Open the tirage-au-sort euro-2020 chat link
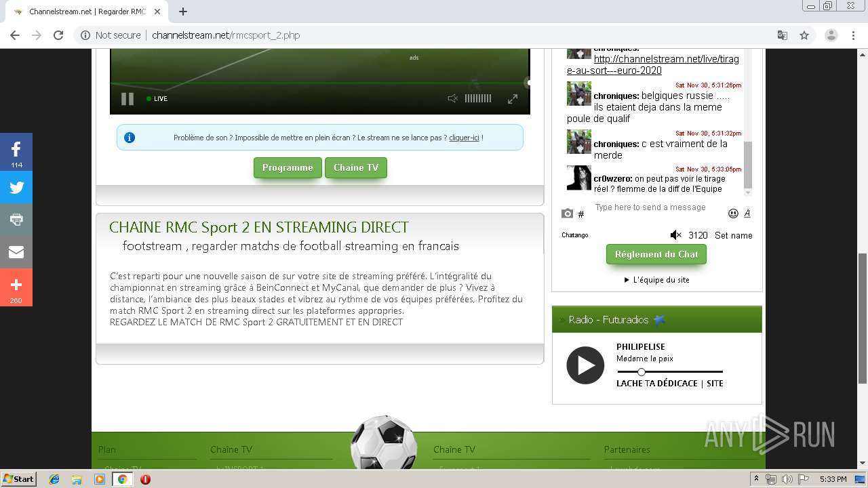Viewport: 868px width, 488px height. 653,64
